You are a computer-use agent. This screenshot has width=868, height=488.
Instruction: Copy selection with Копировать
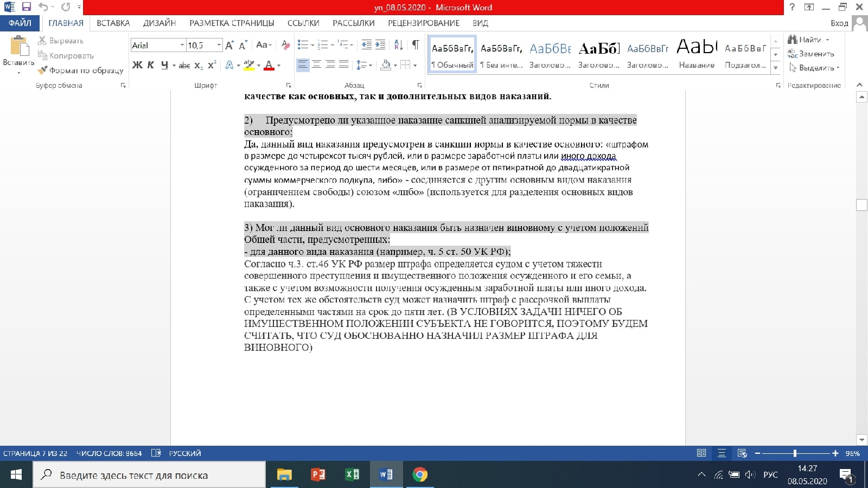[x=66, y=55]
